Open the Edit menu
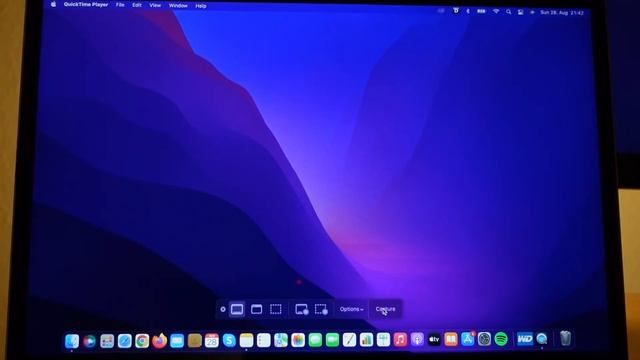640x360 pixels. (137, 5)
